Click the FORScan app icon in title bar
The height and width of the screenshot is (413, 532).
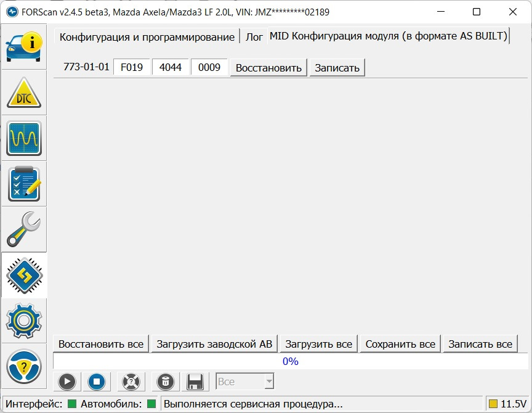12,12
